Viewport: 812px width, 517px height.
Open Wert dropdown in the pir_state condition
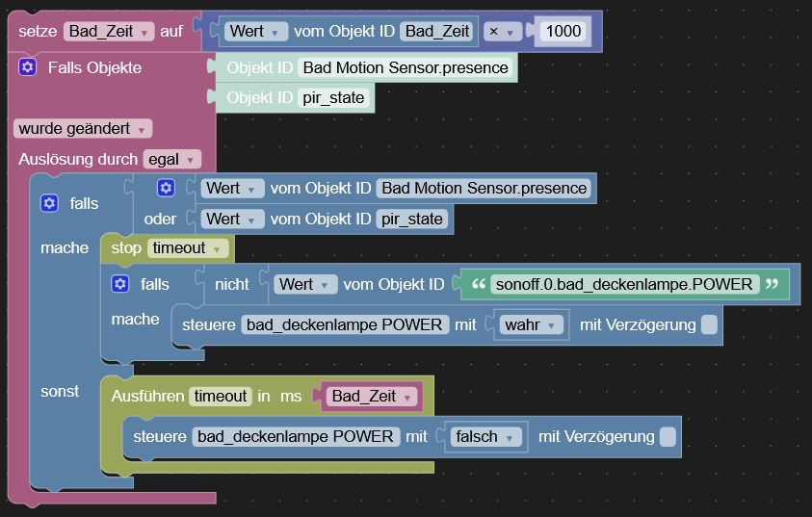coord(233,219)
